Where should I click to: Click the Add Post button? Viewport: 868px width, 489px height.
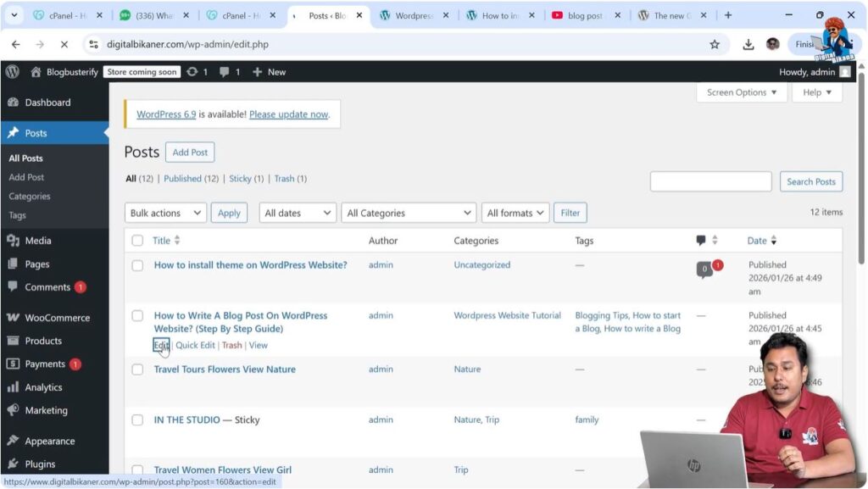[189, 152]
